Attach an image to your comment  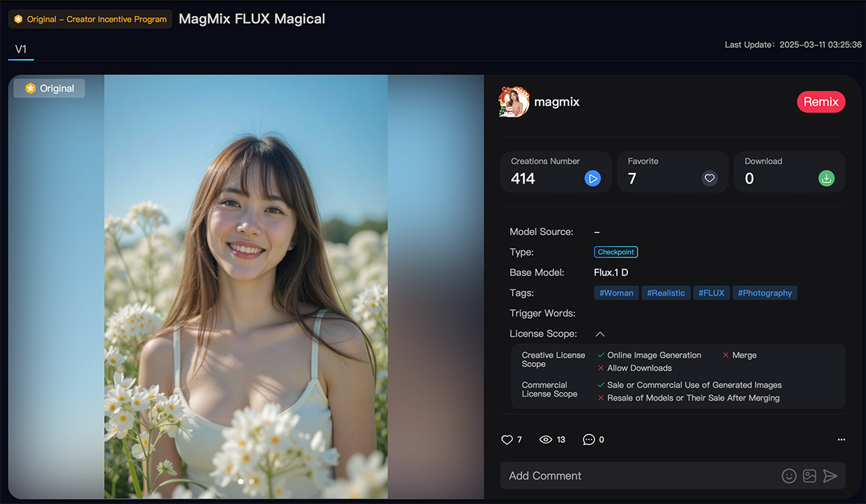point(809,476)
